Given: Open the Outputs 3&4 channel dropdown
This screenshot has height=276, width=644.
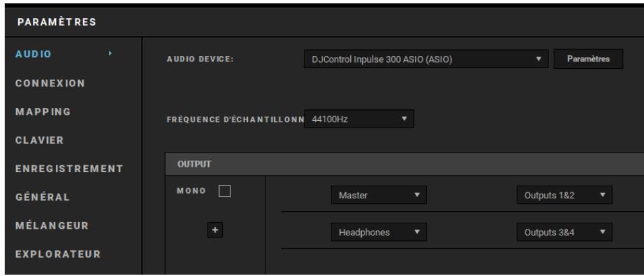Looking at the screenshot, I should click(565, 232).
